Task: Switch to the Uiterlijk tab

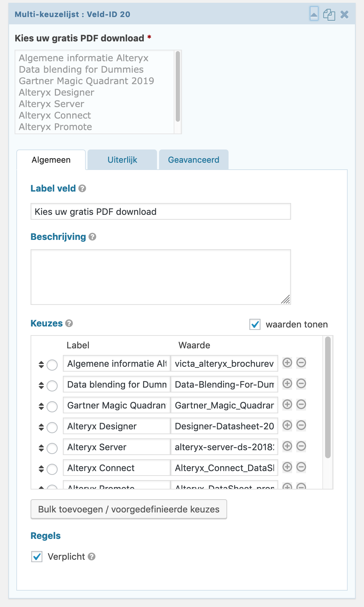Action: tap(122, 160)
